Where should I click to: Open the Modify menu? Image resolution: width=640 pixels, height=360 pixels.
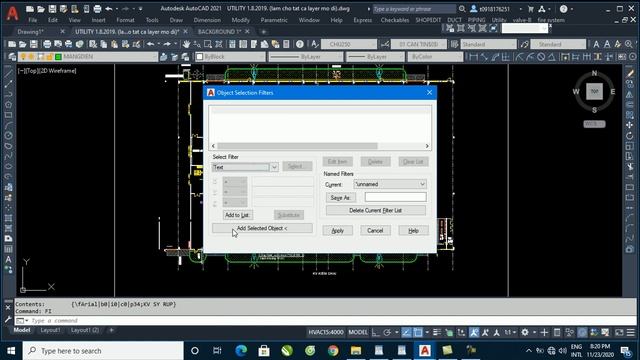pyautogui.click(x=240, y=20)
